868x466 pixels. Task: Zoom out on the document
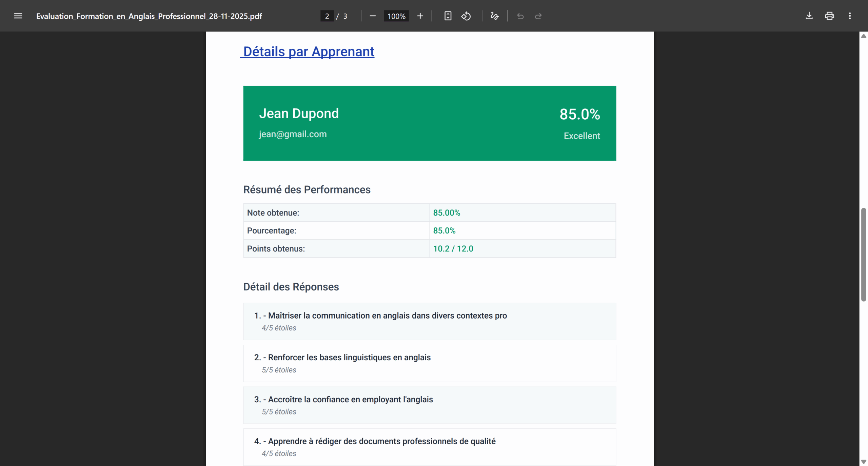[373, 16]
